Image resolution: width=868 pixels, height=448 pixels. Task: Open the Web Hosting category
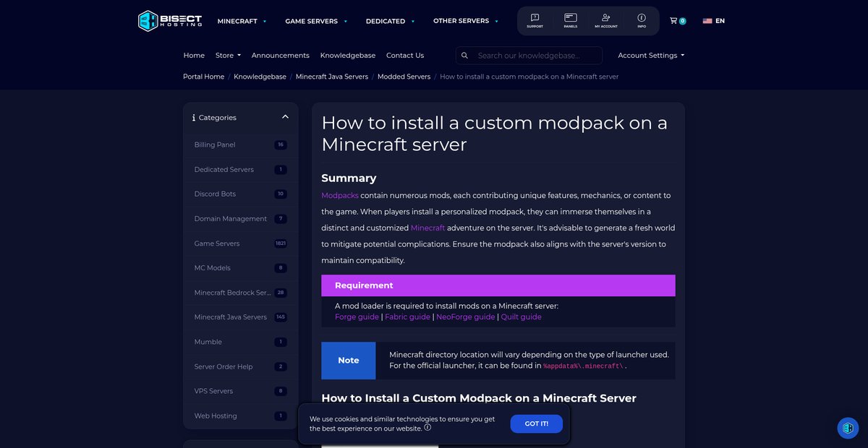click(x=241, y=416)
